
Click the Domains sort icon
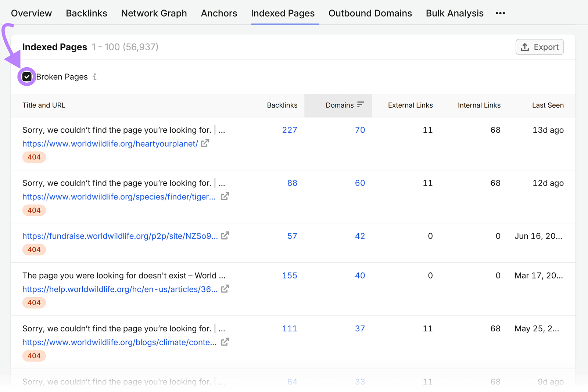[x=361, y=105]
